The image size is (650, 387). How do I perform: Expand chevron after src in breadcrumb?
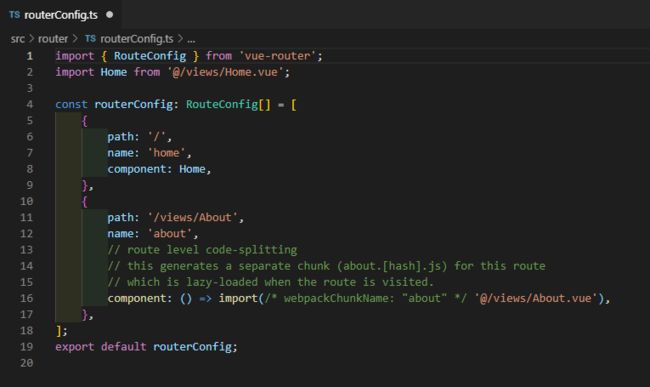[32, 39]
